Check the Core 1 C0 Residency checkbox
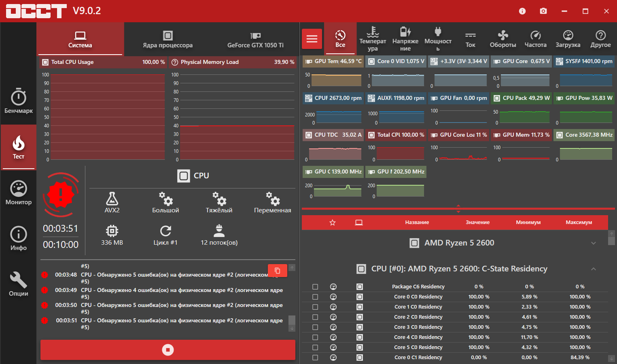The width and height of the screenshot is (617, 364). (x=315, y=307)
